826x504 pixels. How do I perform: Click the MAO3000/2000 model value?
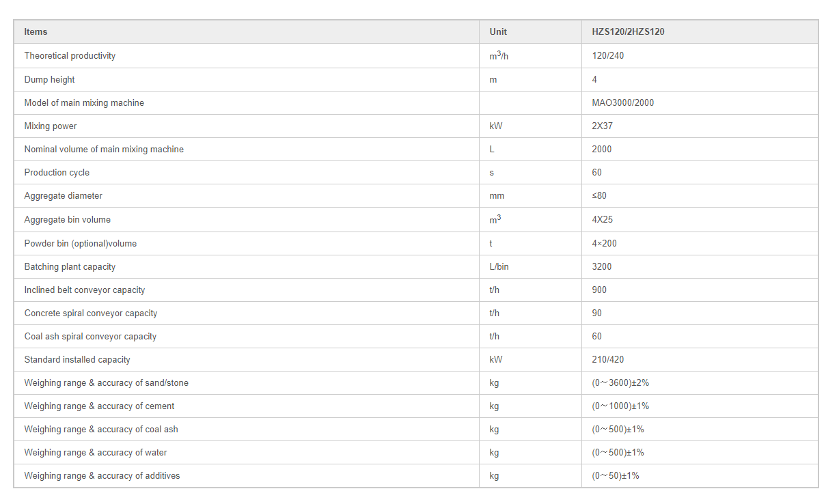pos(622,103)
